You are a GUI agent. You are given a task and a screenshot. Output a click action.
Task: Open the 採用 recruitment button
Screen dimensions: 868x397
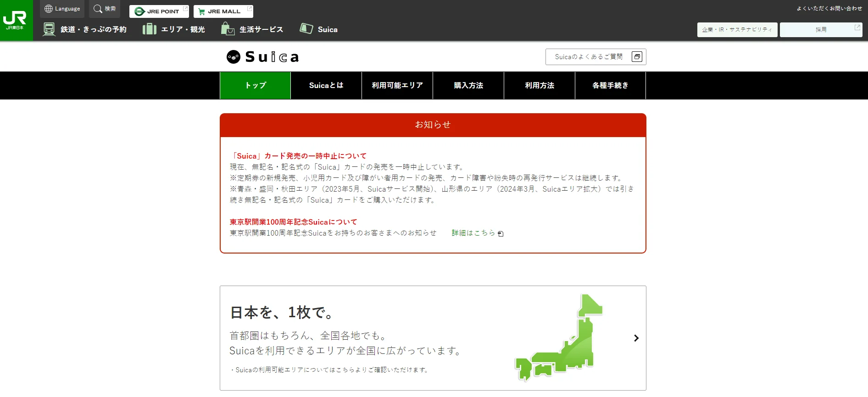821,30
